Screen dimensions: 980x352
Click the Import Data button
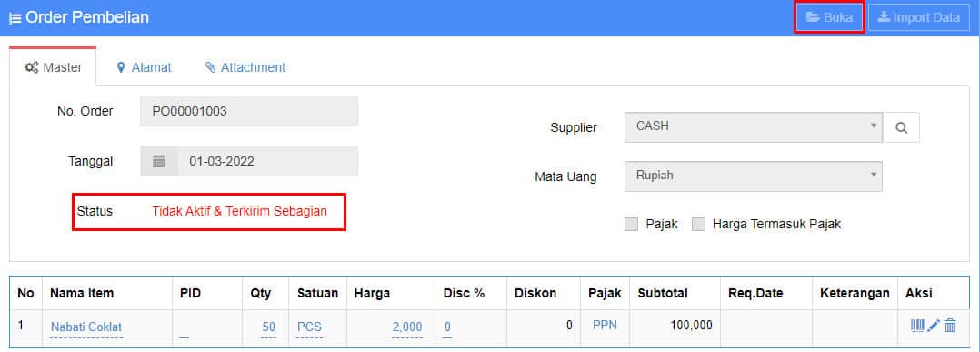click(x=919, y=17)
